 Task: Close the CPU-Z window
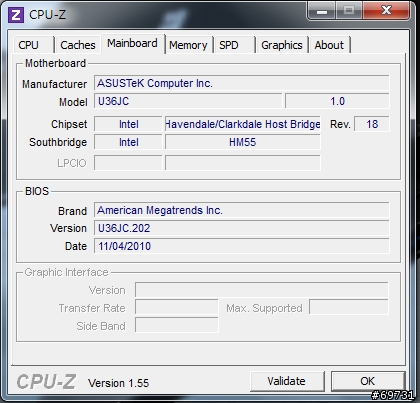(386, 11)
